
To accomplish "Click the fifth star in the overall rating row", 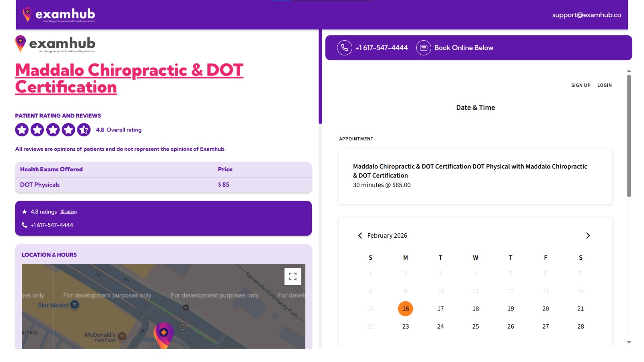I will click(x=83, y=130).
